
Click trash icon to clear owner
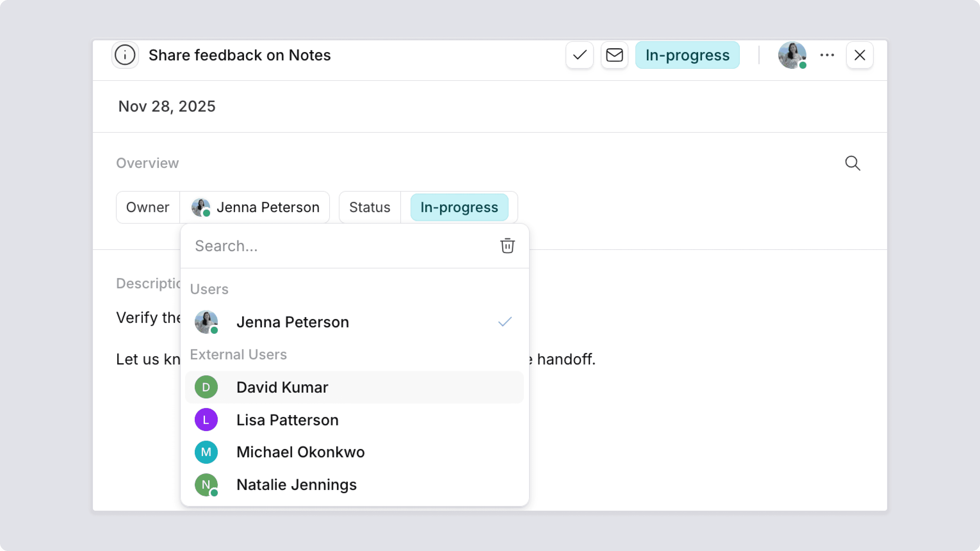[507, 246]
